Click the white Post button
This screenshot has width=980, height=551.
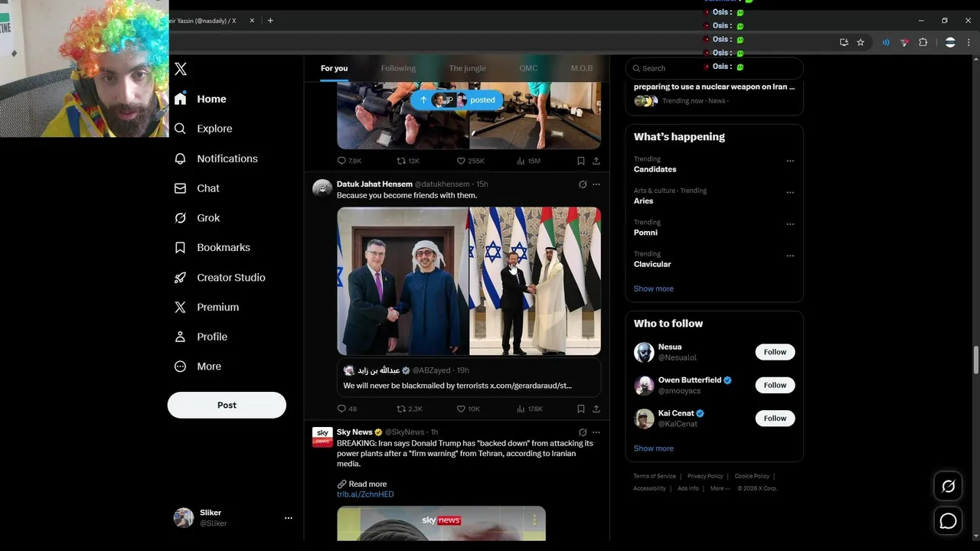pos(227,405)
